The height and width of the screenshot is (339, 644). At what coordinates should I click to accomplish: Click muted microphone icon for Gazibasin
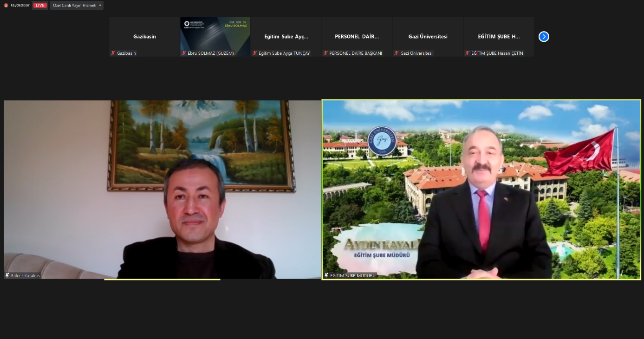click(x=113, y=53)
